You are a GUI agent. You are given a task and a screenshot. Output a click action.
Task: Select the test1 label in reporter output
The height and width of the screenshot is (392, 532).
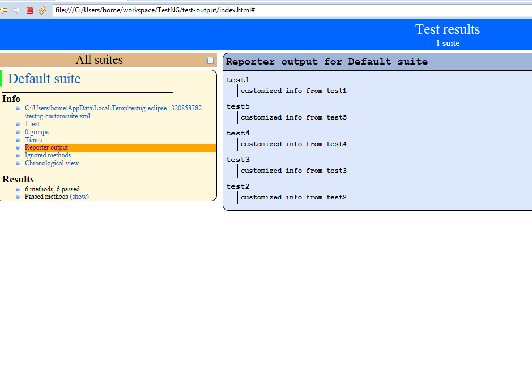[238, 80]
